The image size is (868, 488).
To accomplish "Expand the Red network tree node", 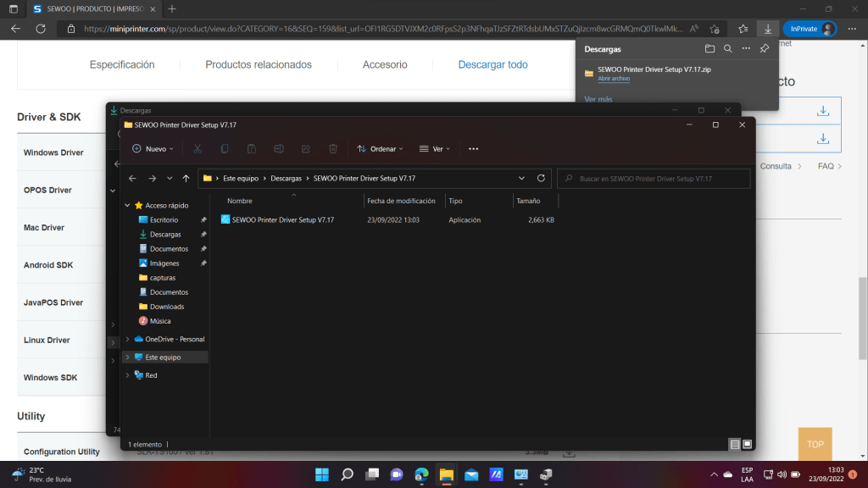I will click(127, 375).
